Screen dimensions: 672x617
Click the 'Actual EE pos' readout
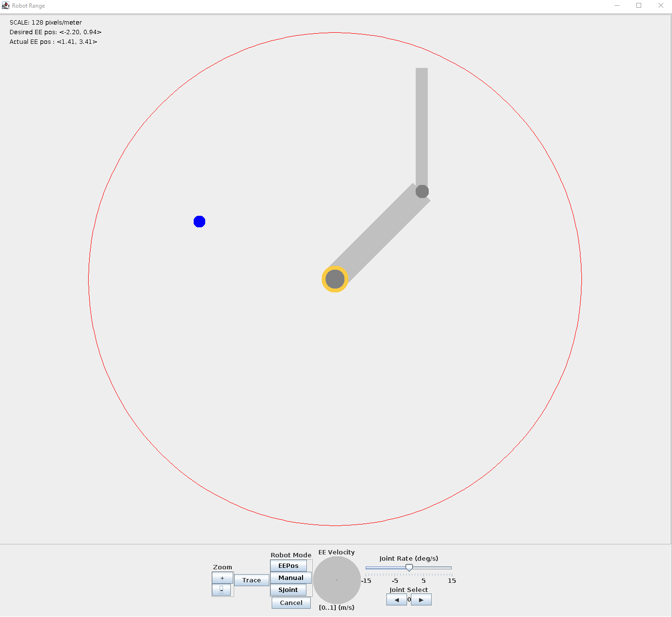pos(53,42)
